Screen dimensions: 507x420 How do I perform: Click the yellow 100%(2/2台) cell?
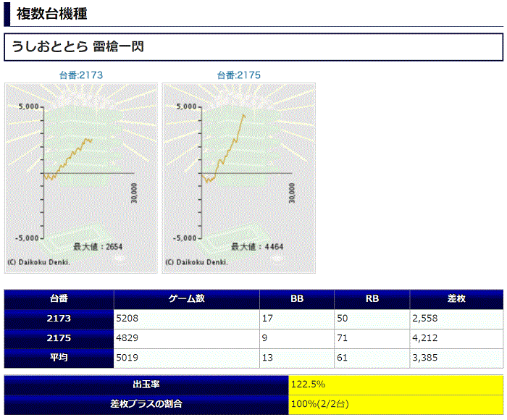click(395, 404)
